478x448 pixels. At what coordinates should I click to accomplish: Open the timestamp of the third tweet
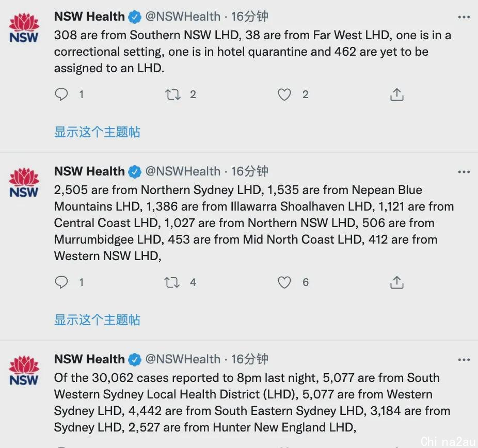[x=249, y=359]
